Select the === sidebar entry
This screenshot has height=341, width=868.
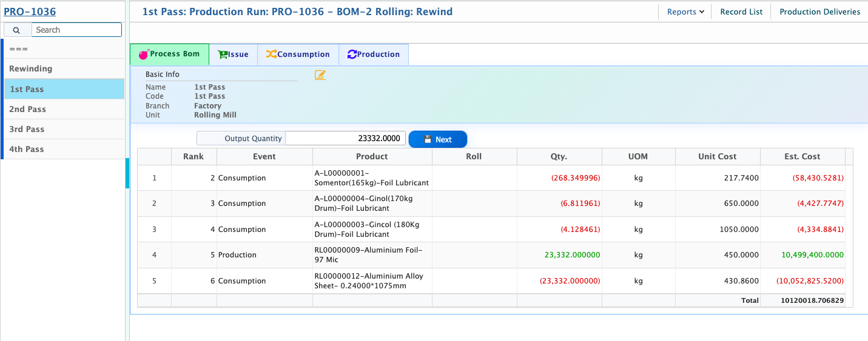pyautogui.click(x=64, y=48)
